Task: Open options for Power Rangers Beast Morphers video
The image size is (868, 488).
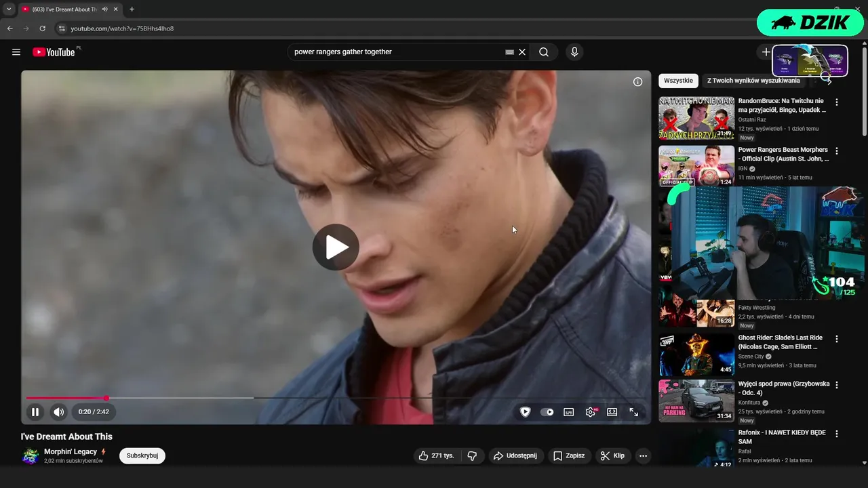Action: [x=837, y=151]
